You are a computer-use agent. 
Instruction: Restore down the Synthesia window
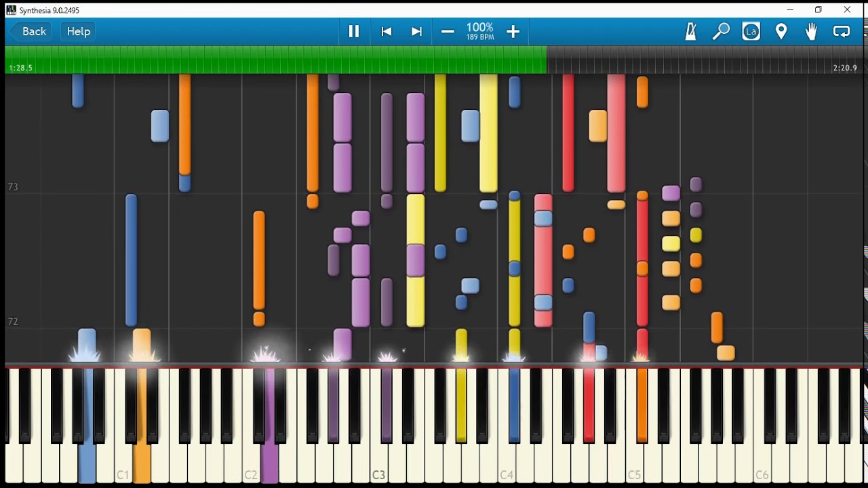pyautogui.click(x=818, y=10)
